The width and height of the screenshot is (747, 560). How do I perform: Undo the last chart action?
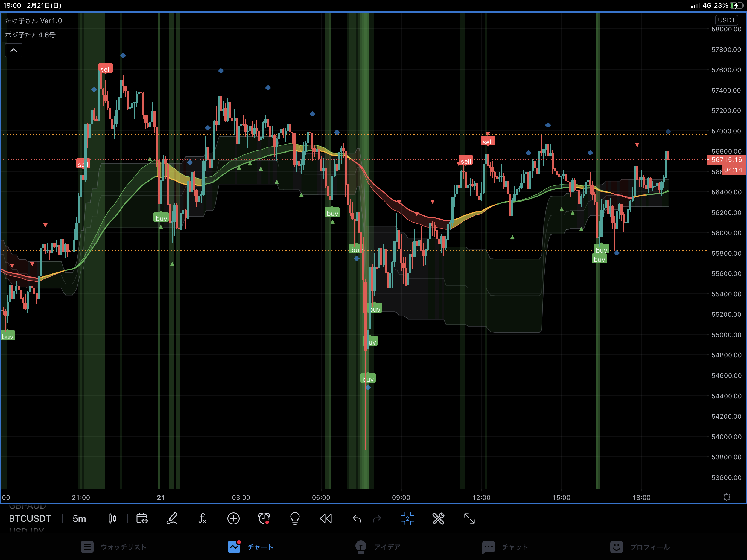tap(357, 518)
